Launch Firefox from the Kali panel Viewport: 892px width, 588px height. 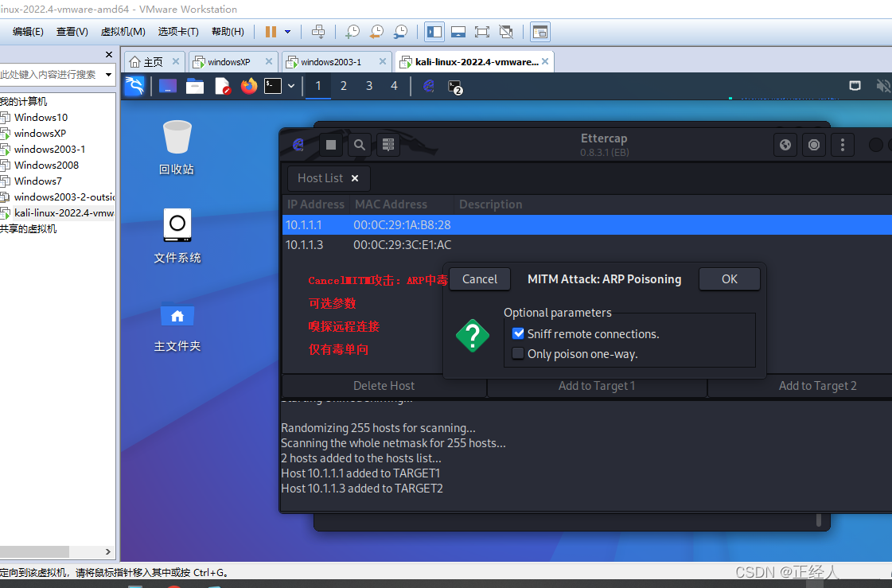(x=248, y=87)
